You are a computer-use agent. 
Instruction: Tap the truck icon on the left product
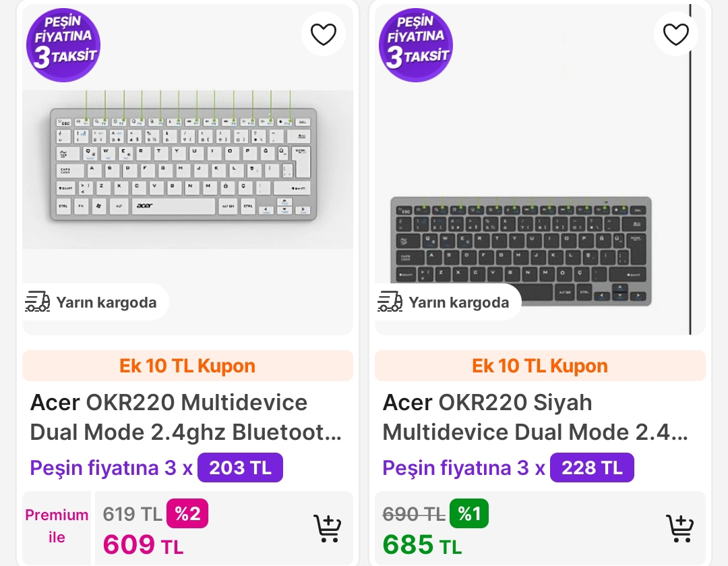coord(38,302)
